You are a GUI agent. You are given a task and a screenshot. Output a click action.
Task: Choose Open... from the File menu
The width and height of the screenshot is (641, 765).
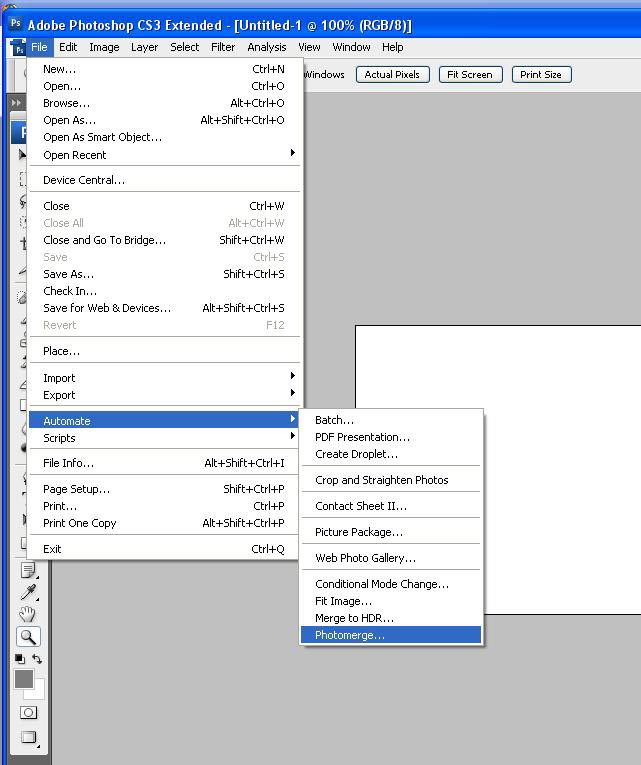(x=164, y=86)
